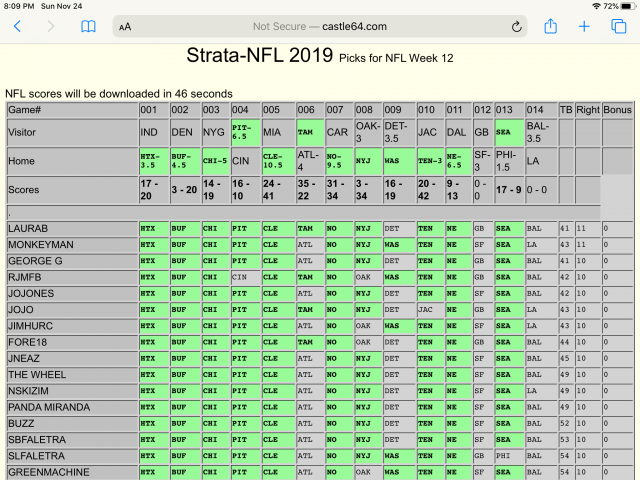Image resolution: width=640 pixels, height=480 pixels.
Task: Focus the castle64.com address bar
Action: [320, 27]
